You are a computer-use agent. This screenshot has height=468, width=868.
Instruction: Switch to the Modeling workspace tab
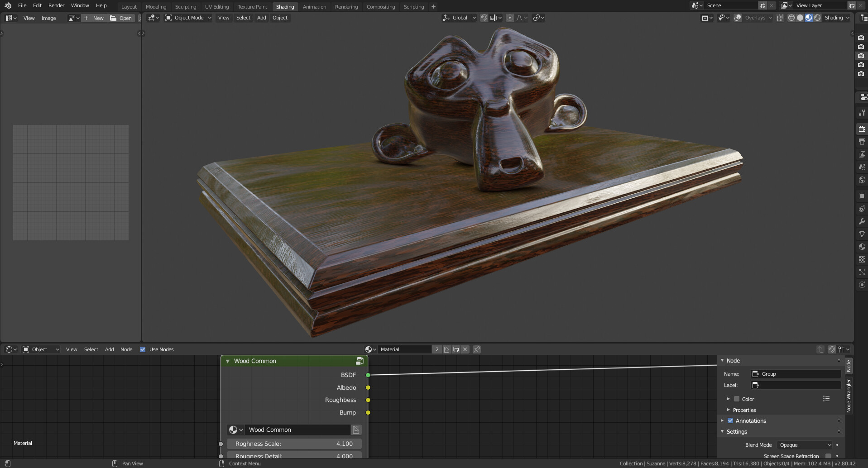[156, 6]
